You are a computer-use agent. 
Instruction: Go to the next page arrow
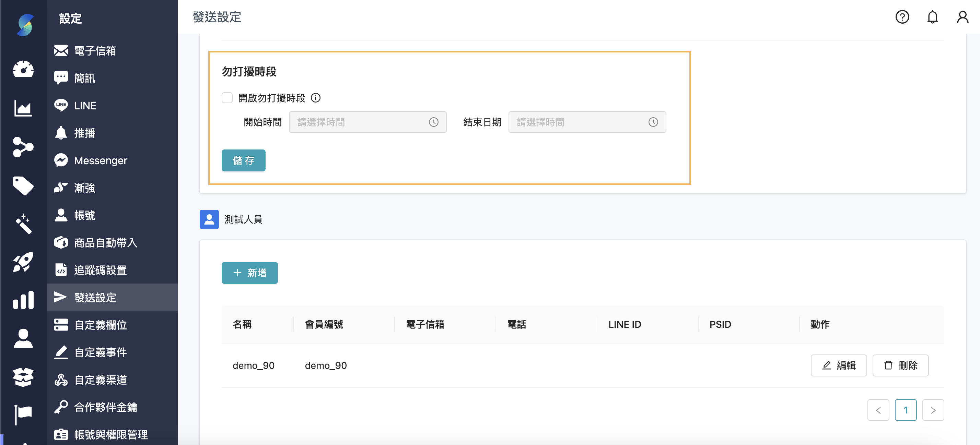(933, 410)
